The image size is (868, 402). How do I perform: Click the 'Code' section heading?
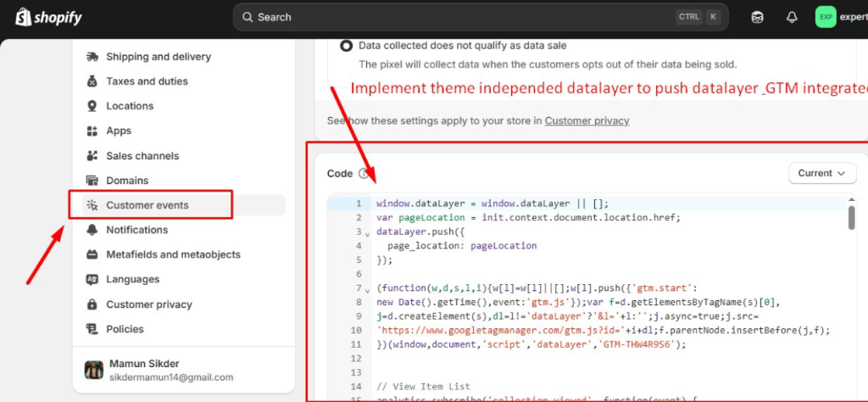click(340, 173)
